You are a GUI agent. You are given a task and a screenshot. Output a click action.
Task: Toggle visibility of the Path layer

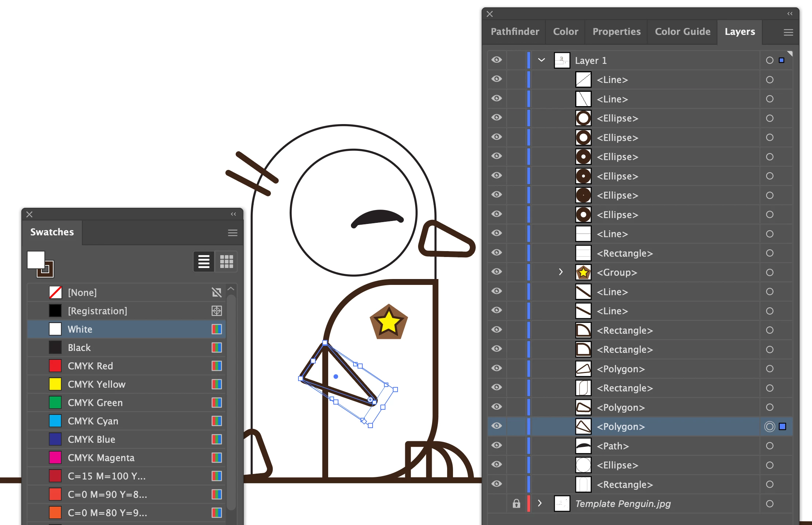[x=496, y=445]
